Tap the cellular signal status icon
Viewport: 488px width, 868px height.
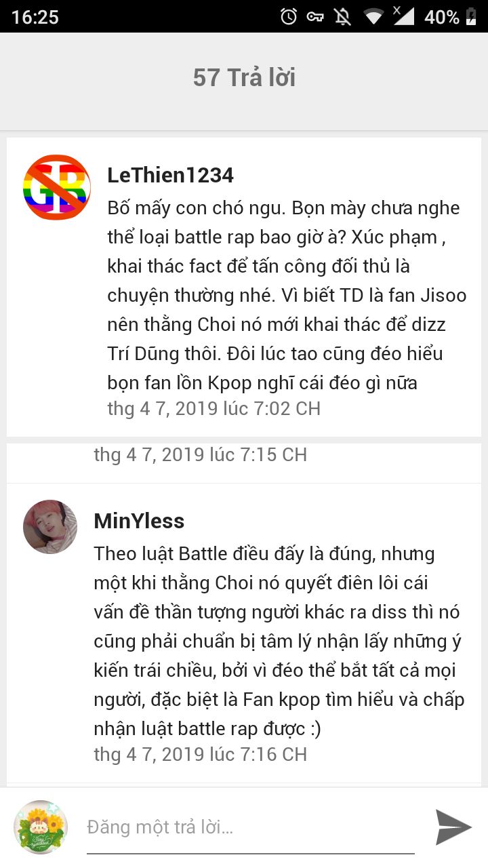[x=403, y=16]
